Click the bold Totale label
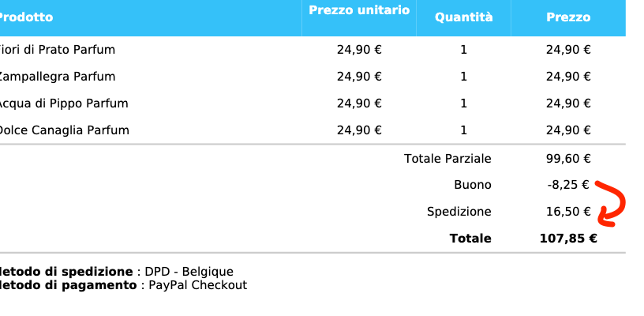Viewport: 644px width, 316px height. (470, 239)
